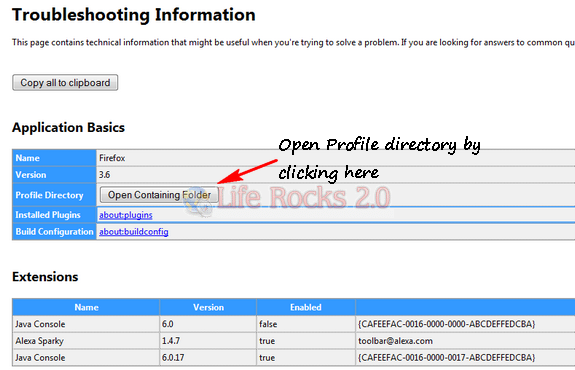
Task: Click the Enabled column header in Extensions
Action: coord(305,307)
